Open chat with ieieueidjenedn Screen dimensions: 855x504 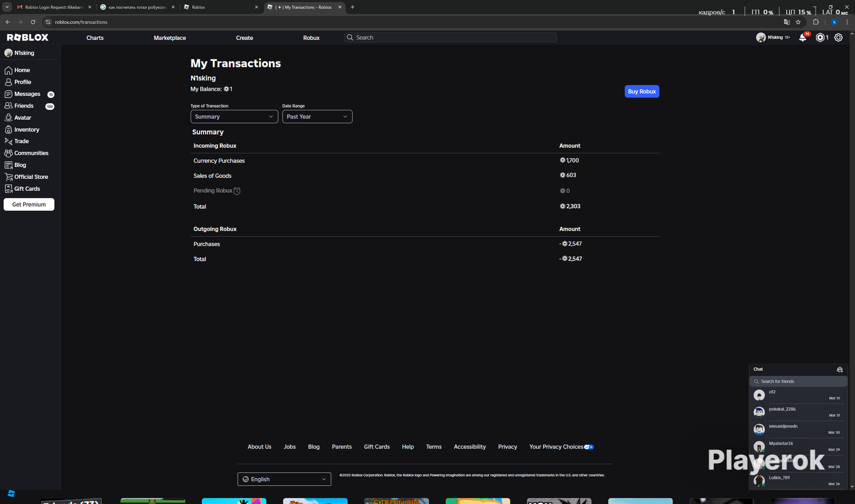coord(798,429)
